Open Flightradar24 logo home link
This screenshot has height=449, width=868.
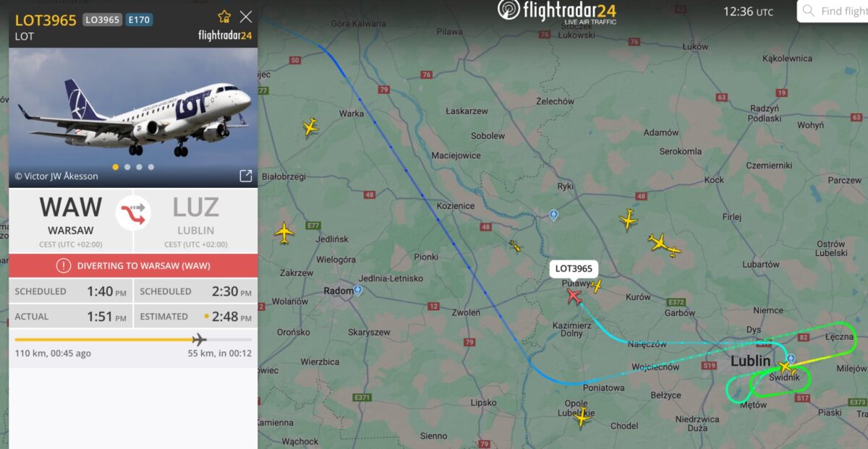pyautogui.click(x=557, y=12)
